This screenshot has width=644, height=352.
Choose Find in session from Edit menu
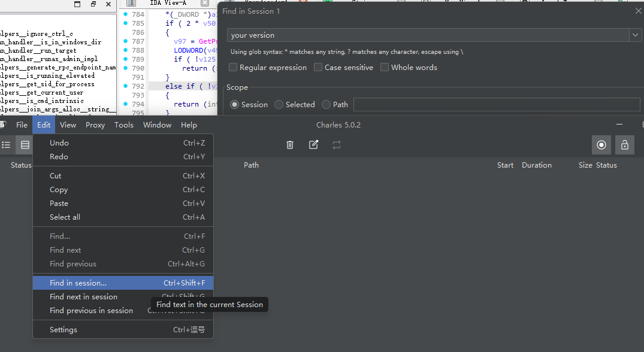pyautogui.click(x=78, y=283)
